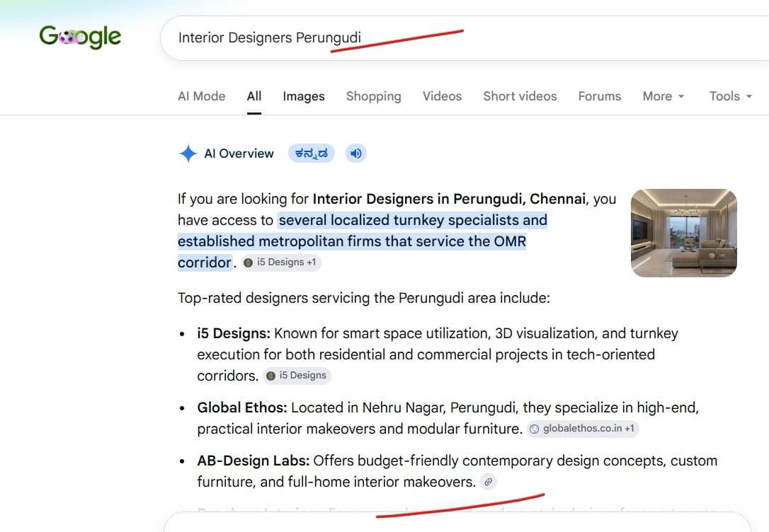Expand the More dropdown
Image resolution: width=769 pixels, height=532 pixels.
pyautogui.click(x=663, y=96)
